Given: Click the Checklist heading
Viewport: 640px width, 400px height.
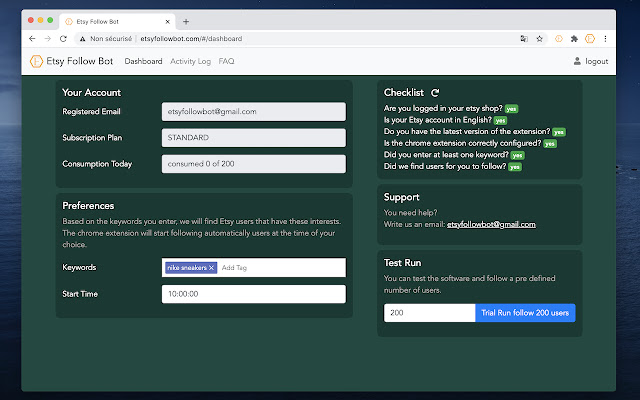Looking at the screenshot, I should click(x=404, y=93).
